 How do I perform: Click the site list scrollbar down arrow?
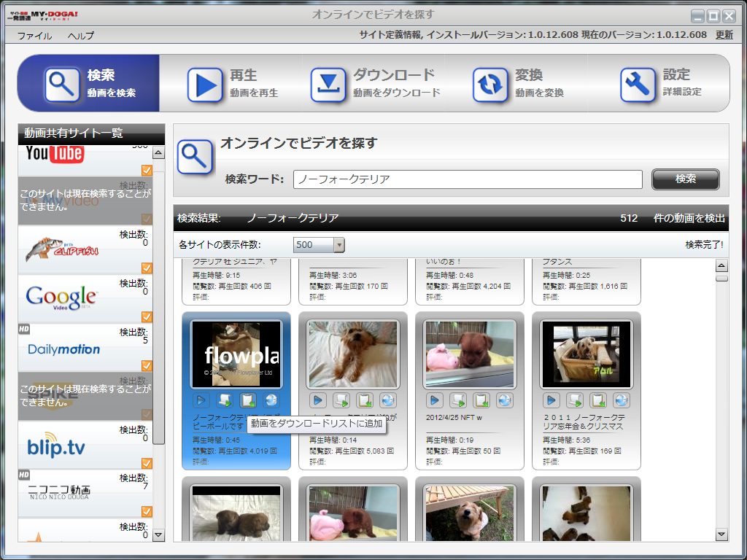[x=158, y=534]
